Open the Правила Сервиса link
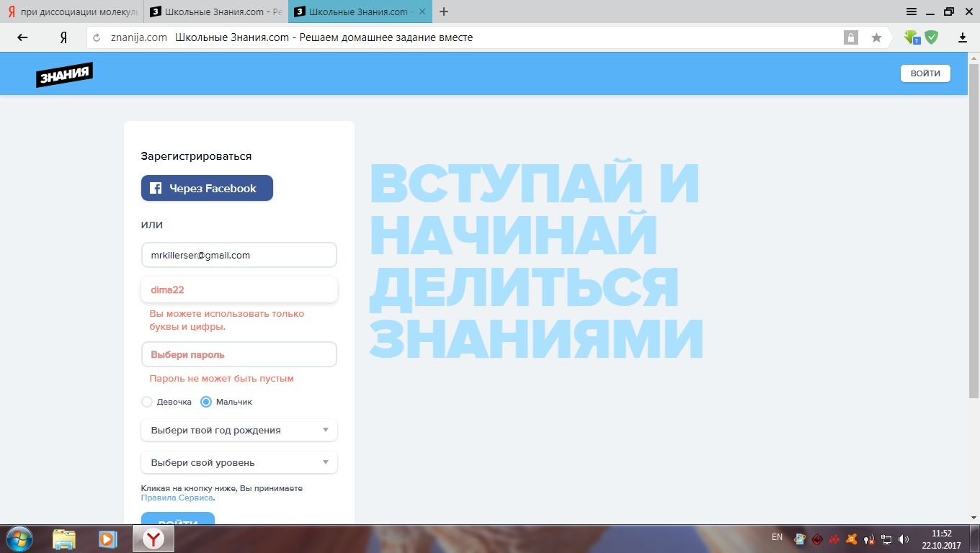 [x=177, y=498]
